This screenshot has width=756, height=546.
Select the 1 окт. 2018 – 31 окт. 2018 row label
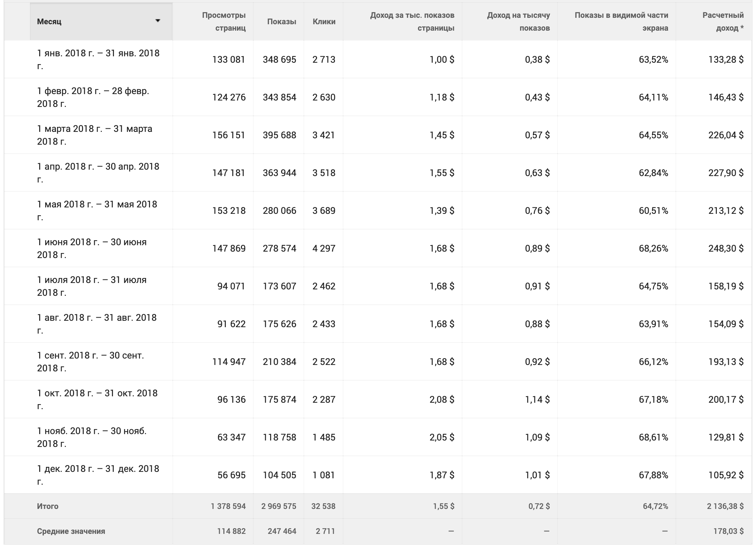click(97, 399)
